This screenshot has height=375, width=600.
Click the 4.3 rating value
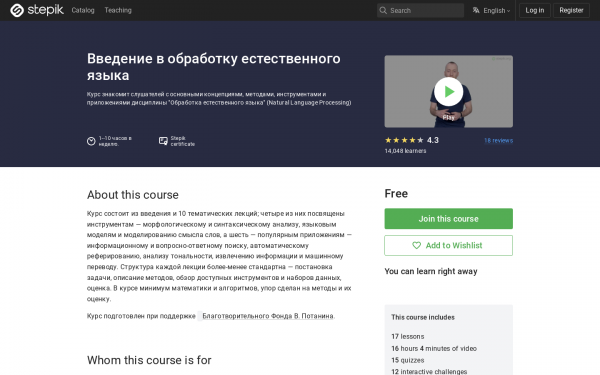433,140
